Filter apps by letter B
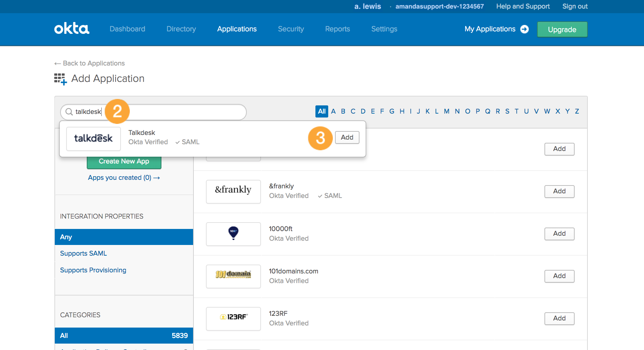This screenshot has height=350, width=644. (343, 111)
